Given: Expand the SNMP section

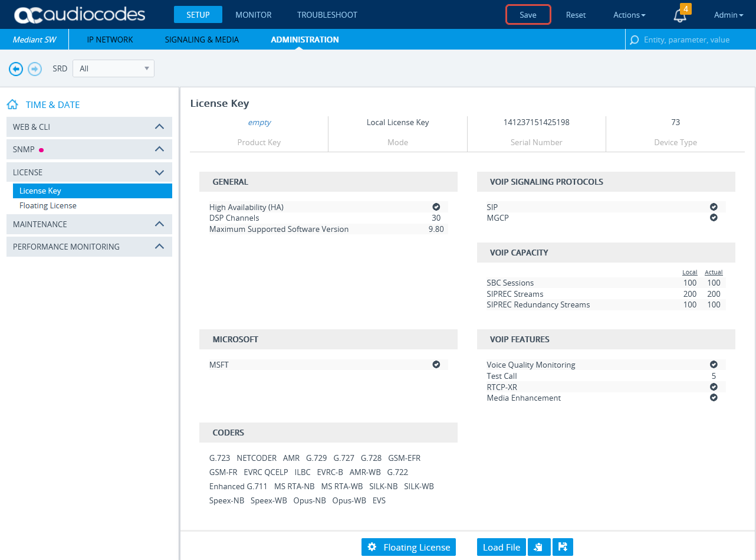Looking at the screenshot, I should click(89, 149).
